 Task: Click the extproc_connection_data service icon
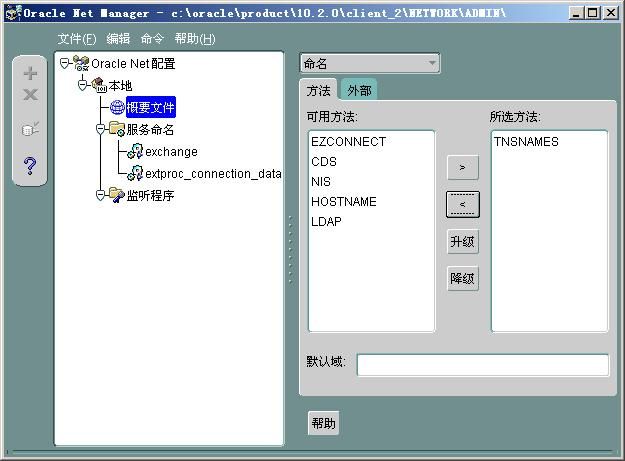click(135, 173)
